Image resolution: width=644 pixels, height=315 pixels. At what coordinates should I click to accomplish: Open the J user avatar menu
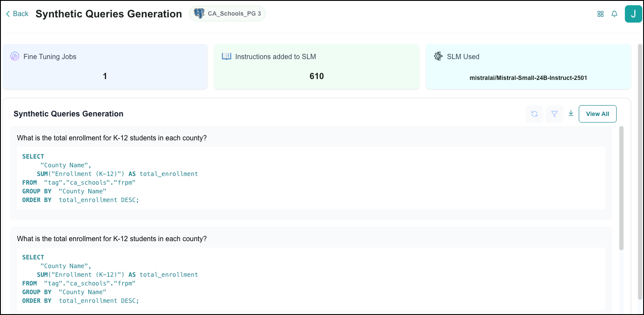click(633, 14)
